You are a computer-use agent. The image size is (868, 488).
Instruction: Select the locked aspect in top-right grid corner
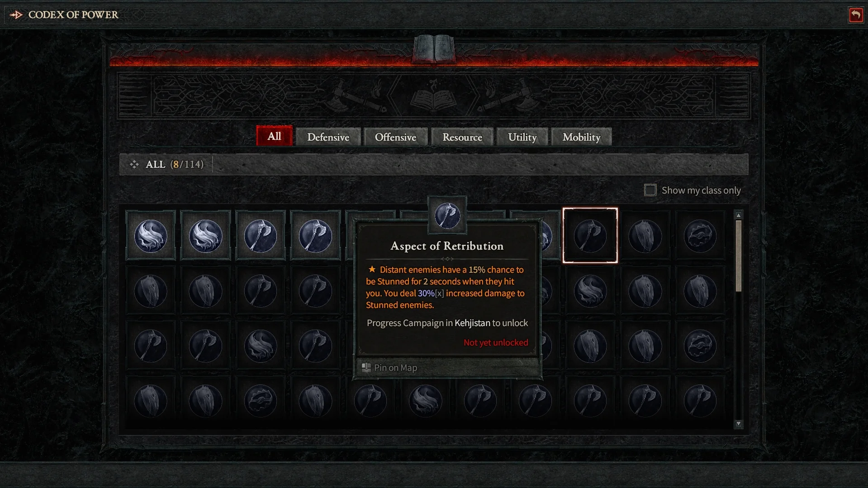point(700,236)
